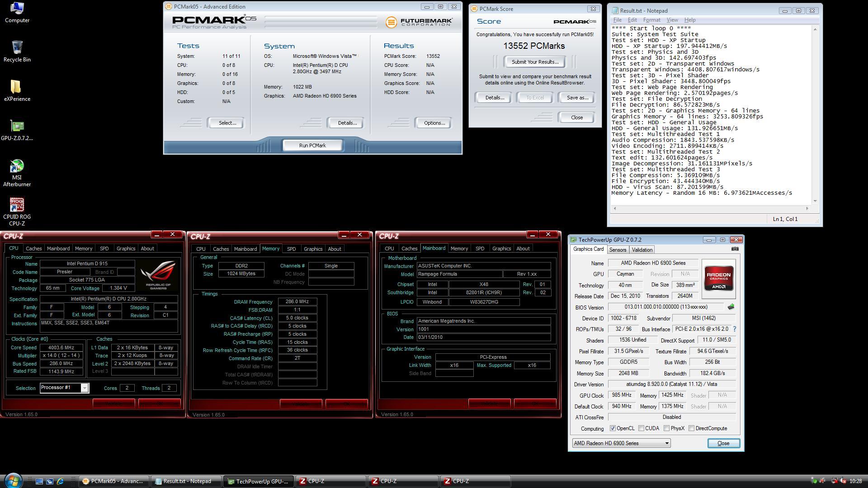This screenshot has height=488, width=868.
Task: Toggle the OpenCL checkbox in GPU-Z
Action: 613,428
